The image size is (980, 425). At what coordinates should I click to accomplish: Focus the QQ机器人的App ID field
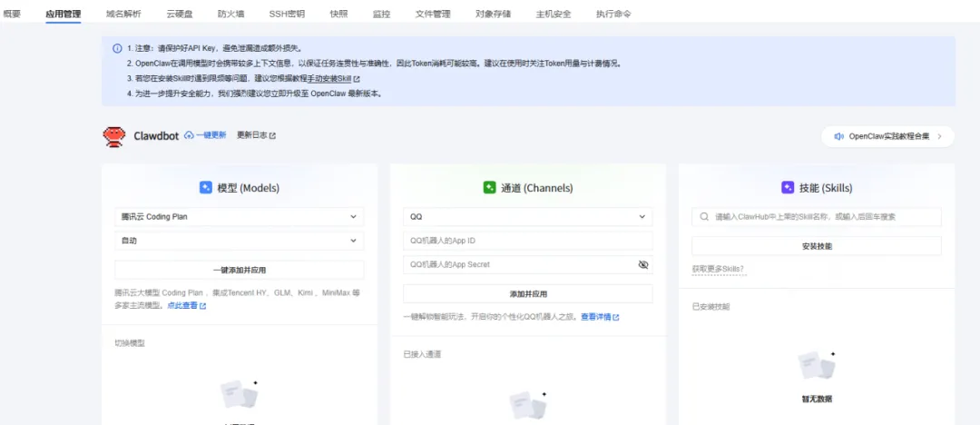click(x=527, y=241)
